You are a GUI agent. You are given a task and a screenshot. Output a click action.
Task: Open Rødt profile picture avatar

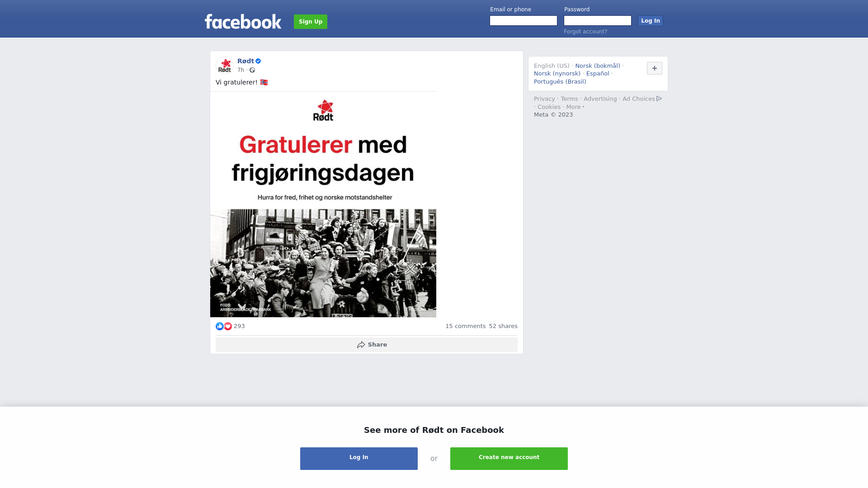click(x=225, y=66)
